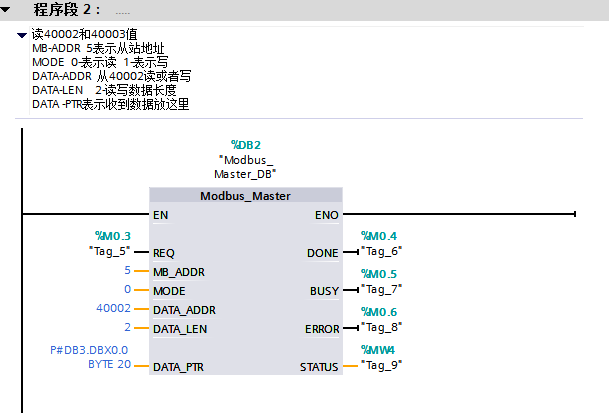Click the %M0.5 BUSY output address

click(x=379, y=274)
